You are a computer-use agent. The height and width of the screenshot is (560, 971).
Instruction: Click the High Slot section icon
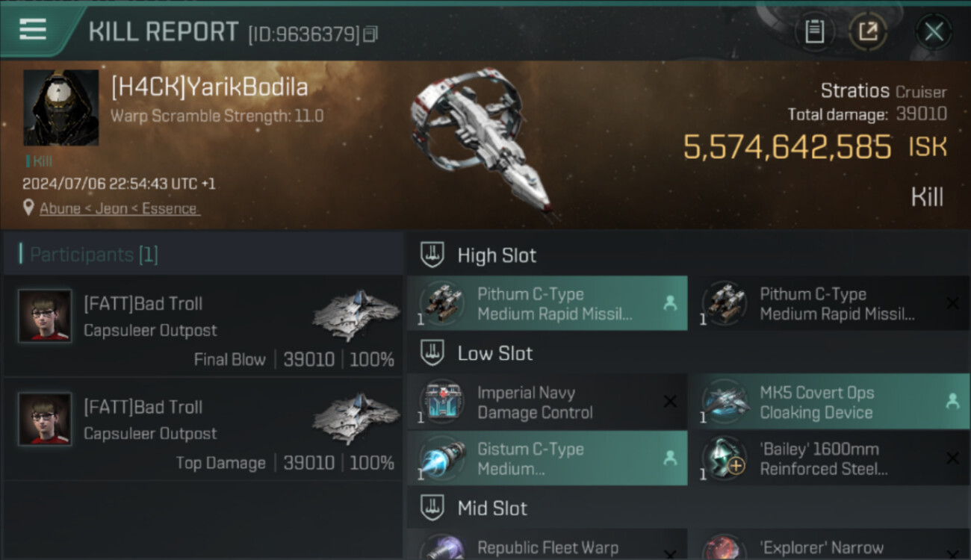click(432, 255)
